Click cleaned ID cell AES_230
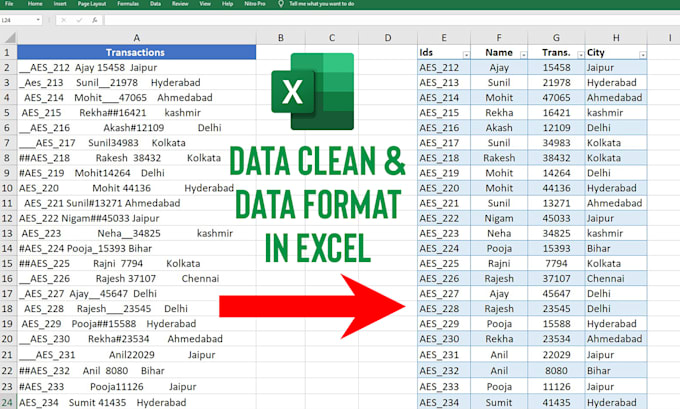Viewport: 680px width, 409px height. 444,339
